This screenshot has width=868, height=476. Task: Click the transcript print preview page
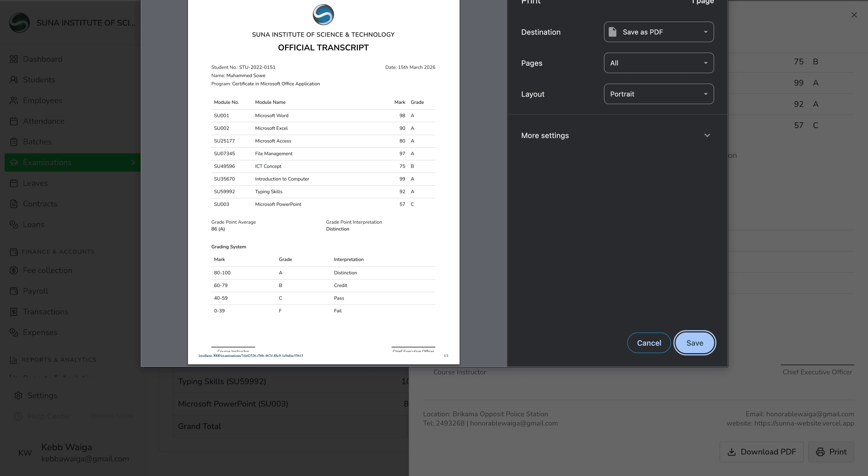click(x=323, y=182)
